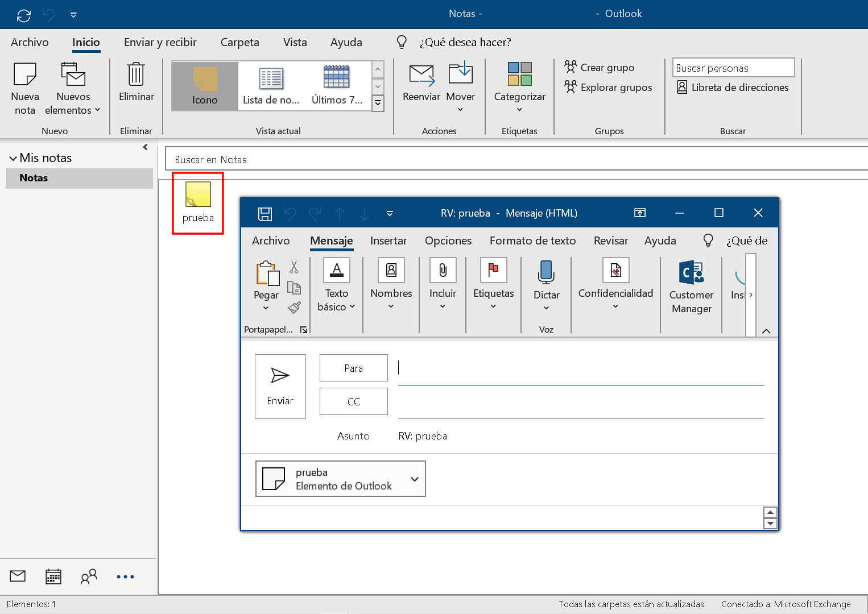Open the Etiquetas flag dropdown
868x614 pixels.
click(494, 284)
